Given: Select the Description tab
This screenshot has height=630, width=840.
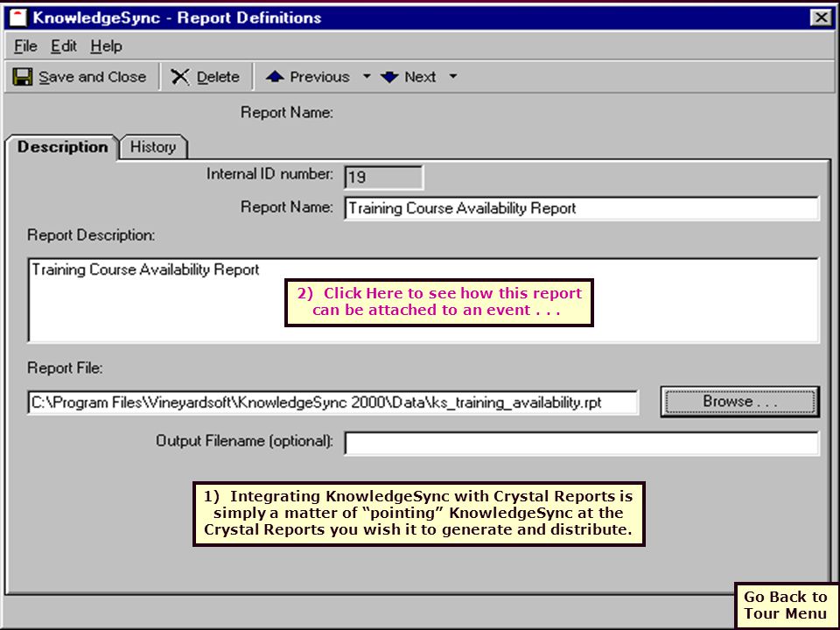Looking at the screenshot, I should [62, 147].
